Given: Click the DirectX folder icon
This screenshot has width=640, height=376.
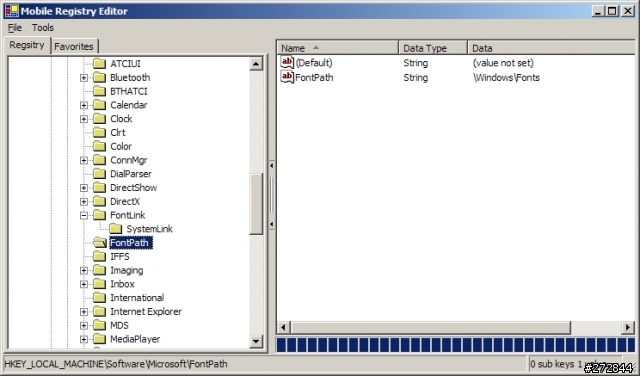Looking at the screenshot, I should [99, 201].
